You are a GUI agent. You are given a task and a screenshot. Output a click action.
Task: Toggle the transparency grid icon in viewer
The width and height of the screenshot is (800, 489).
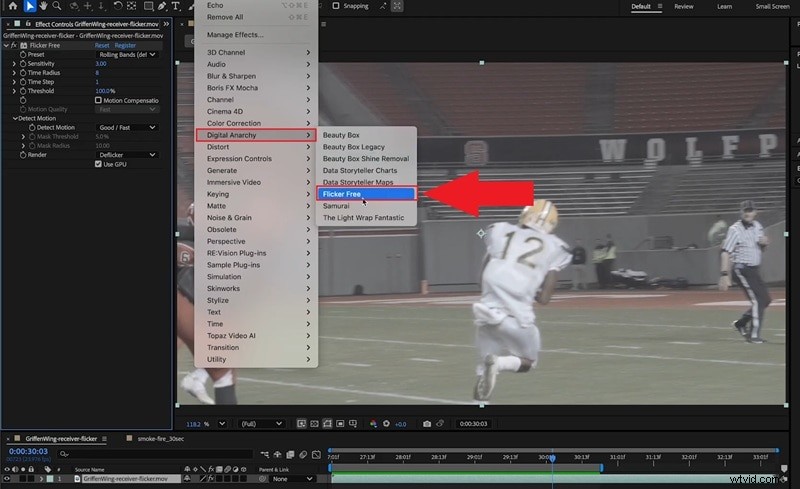314,424
